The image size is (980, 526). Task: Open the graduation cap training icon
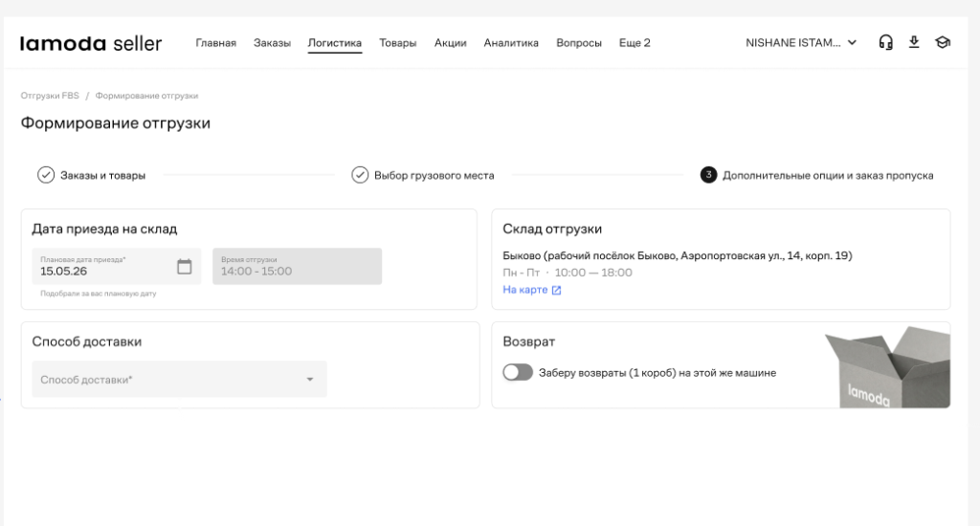point(943,42)
